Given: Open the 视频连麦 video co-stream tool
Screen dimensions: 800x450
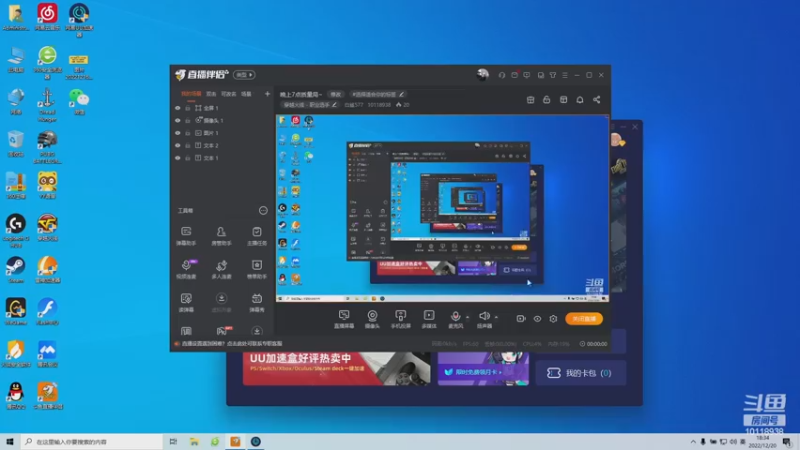Looking at the screenshot, I should tap(186, 269).
